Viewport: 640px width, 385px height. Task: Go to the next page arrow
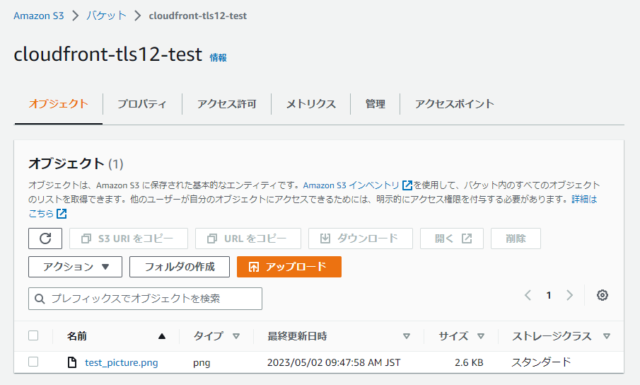(x=569, y=295)
